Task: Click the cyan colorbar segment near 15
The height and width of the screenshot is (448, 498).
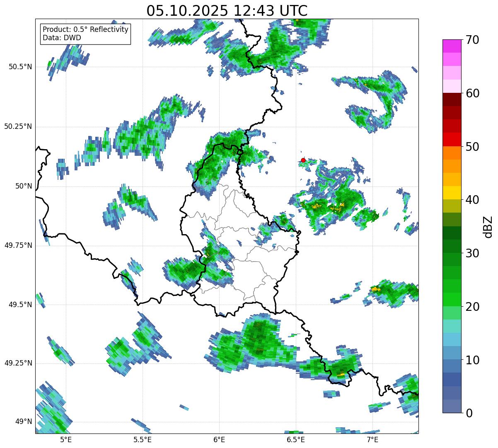Action: pyautogui.click(x=452, y=339)
